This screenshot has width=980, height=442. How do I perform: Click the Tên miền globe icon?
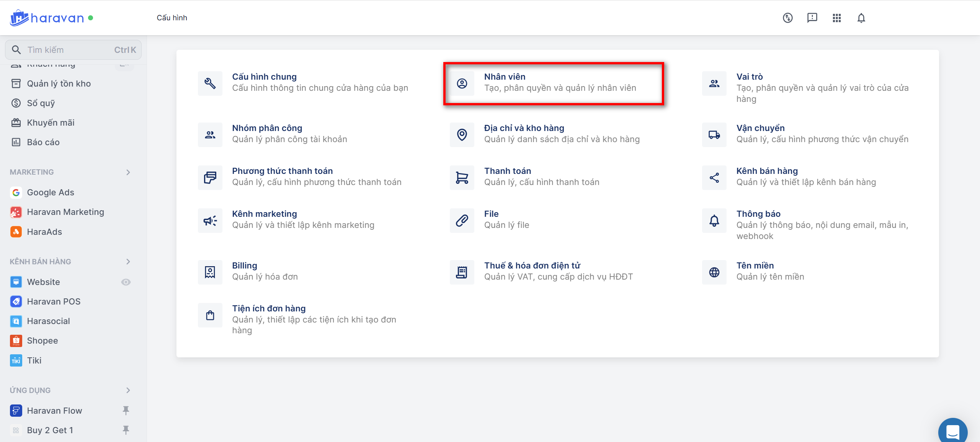714,272
